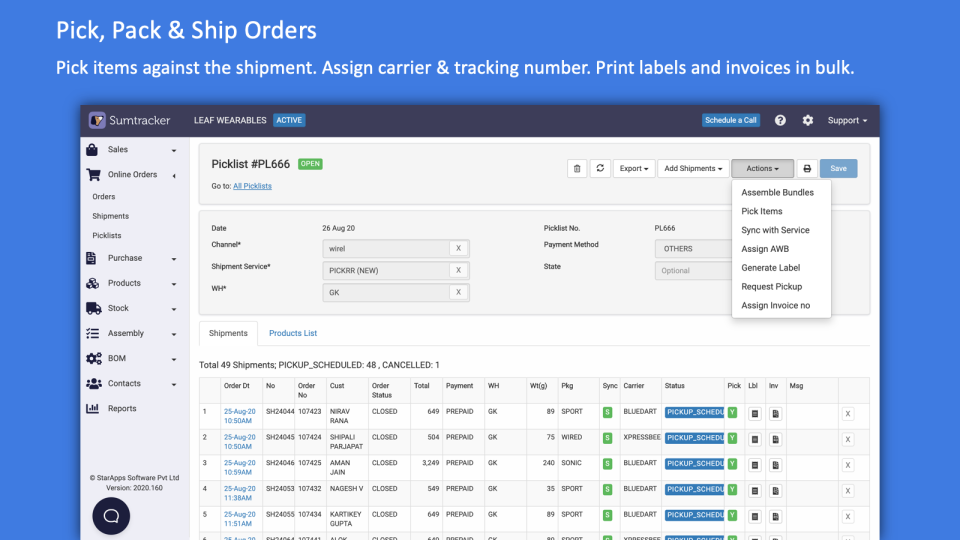Click the PICKRR (NEW) shipment service field

(x=386, y=271)
